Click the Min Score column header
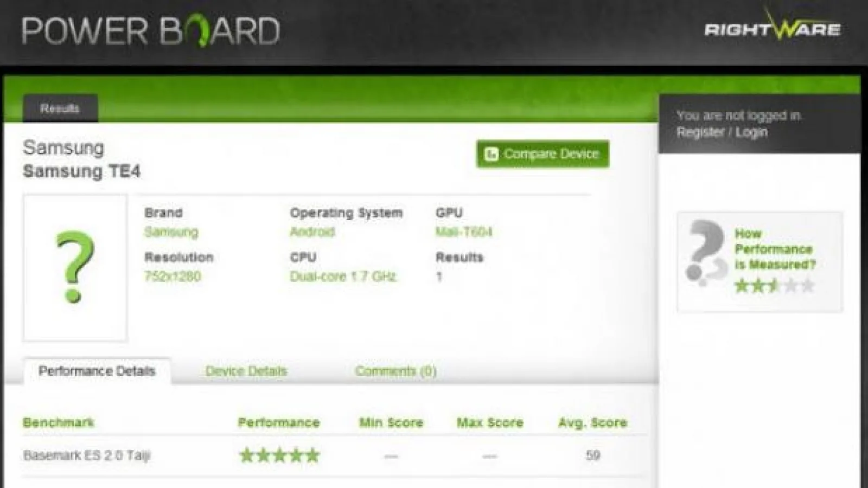Viewport: 868px width, 488px height. tap(391, 422)
